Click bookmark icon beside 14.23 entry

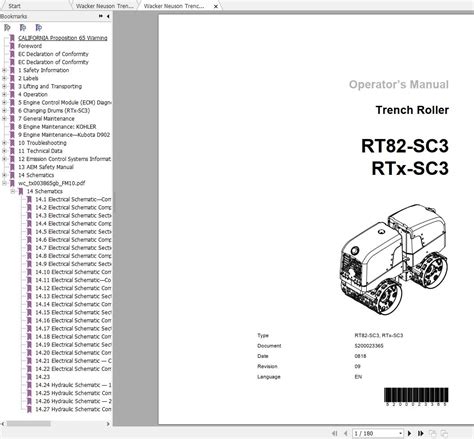[x=29, y=377]
